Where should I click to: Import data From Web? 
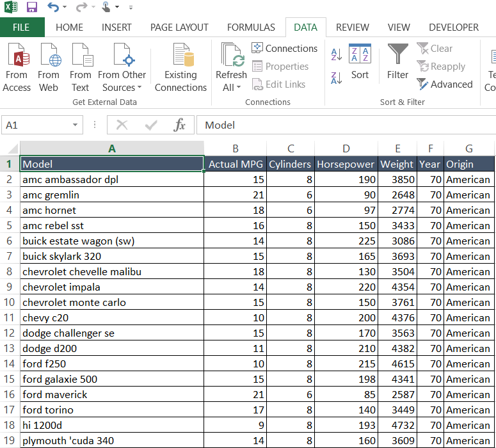tap(49, 67)
